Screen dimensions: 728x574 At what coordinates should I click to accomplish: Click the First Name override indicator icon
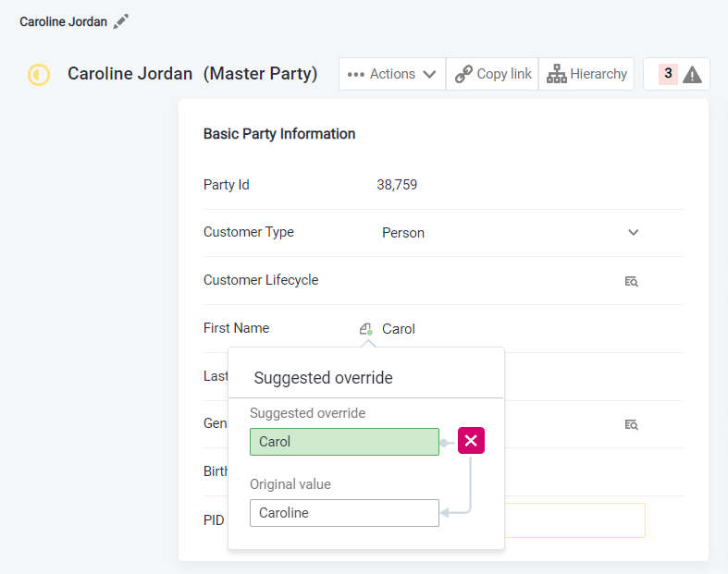[x=366, y=329]
